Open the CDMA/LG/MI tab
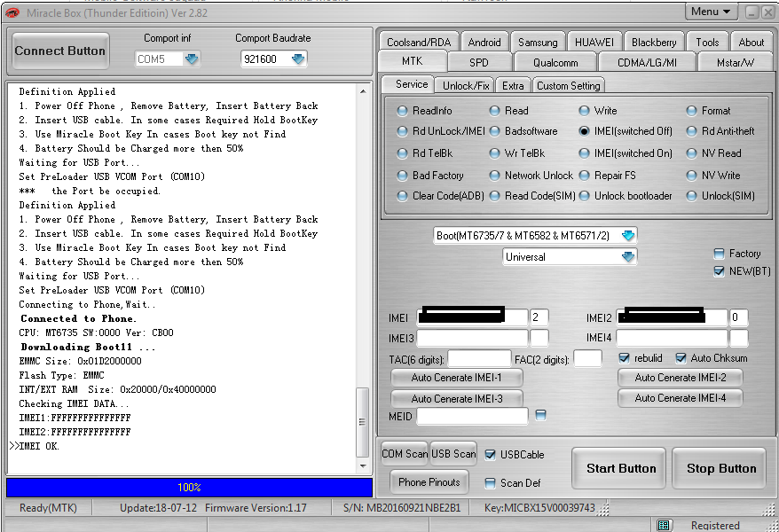The height and width of the screenshot is (532, 779). pyautogui.click(x=647, y=63)
